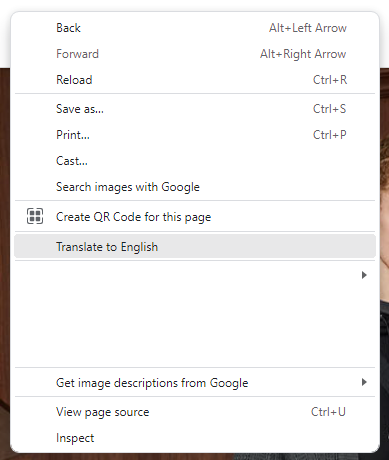Click the Ctrl+S shortcut label
Image resolution: width=389 pixels, height=460 pixels.
[330, 109]
